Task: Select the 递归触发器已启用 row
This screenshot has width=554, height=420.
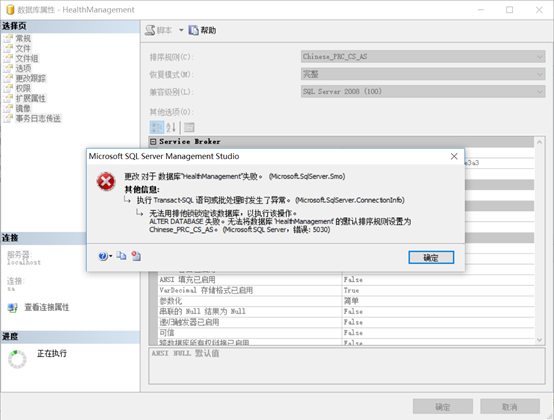Action: [x=346, y=322]
